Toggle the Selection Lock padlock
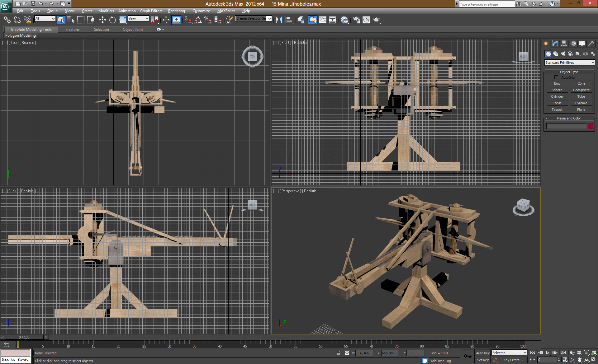 coord(339,353)
